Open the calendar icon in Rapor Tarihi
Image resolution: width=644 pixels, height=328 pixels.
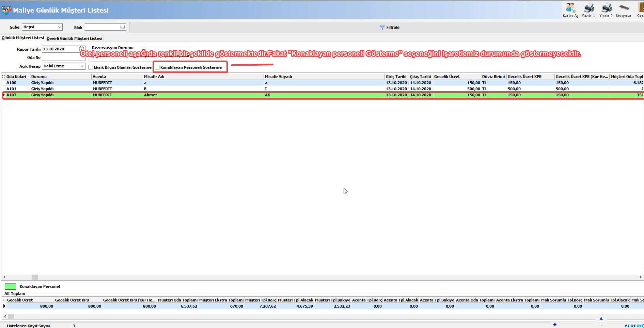click(x=82, y=49)
